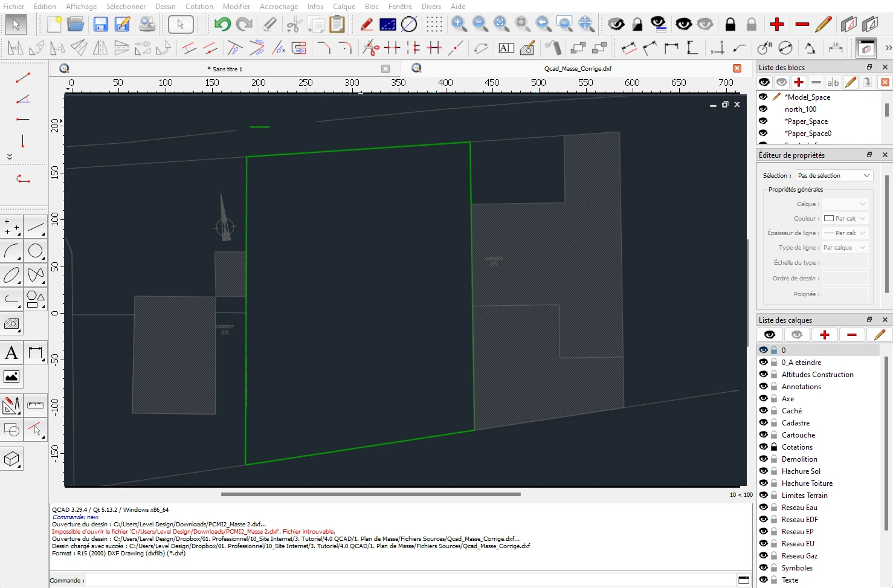The image size is (893, 588).
Task: Hide the Hachure Sol layer
Action: [764, 471]
